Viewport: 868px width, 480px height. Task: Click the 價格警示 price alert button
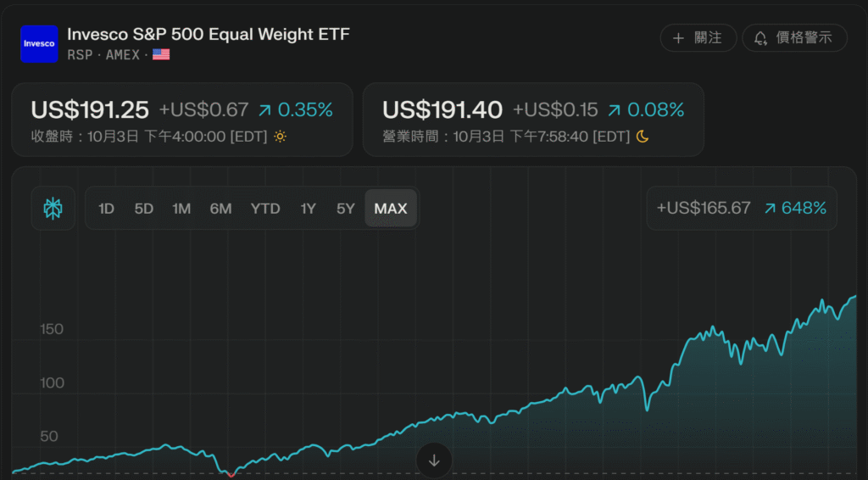click(x=794, y=38)
